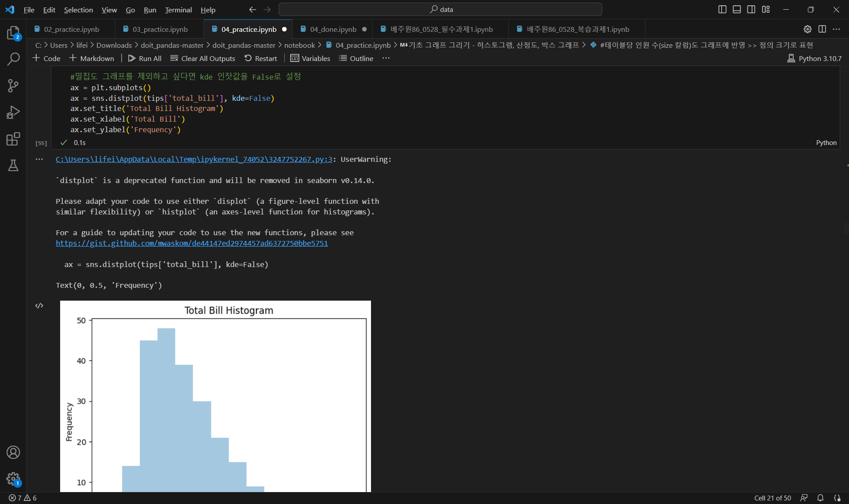Toggle the bottom panel layout icon
The image size is (849, 504).
(737, 9)
